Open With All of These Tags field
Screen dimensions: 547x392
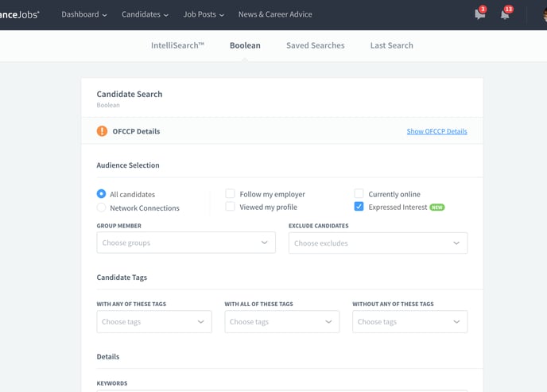[282, 321]
